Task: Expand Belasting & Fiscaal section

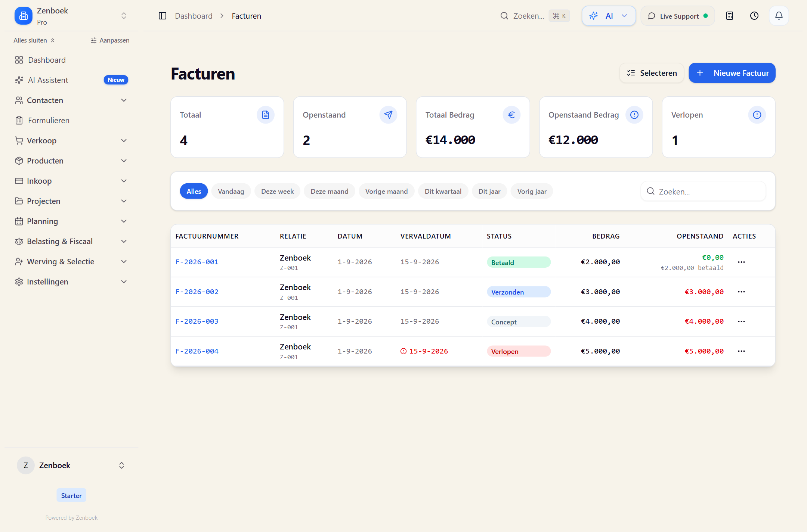Action: coord(71,241)
